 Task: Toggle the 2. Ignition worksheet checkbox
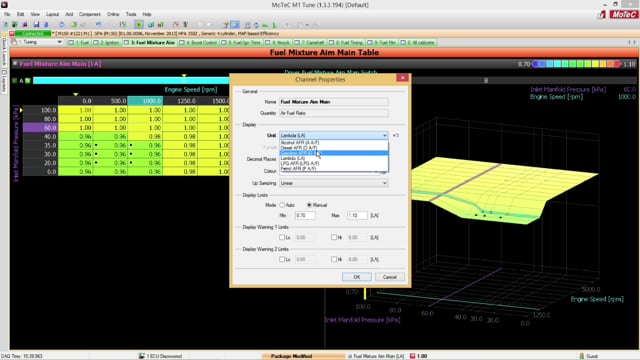pos(96,42)
